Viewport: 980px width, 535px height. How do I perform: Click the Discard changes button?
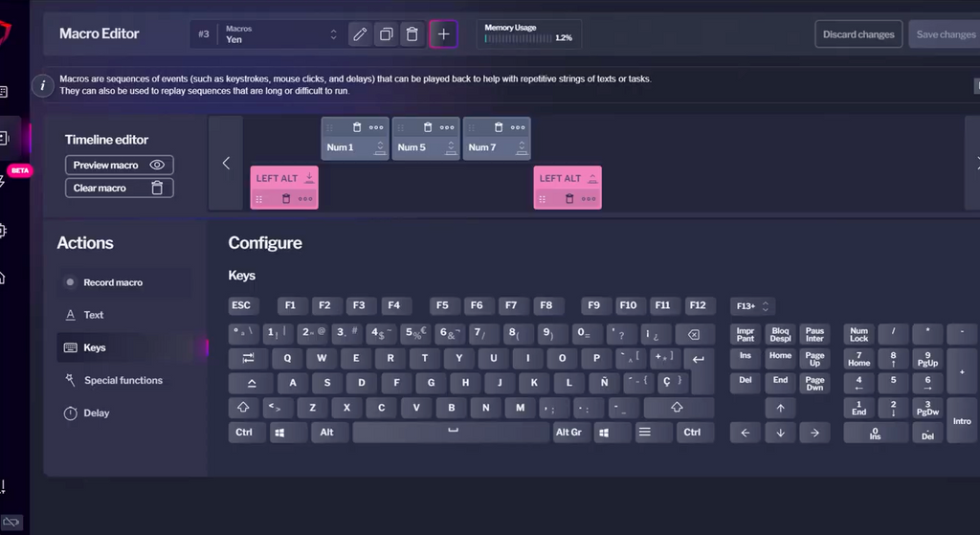pyautogui.click(x=857, y=34)
